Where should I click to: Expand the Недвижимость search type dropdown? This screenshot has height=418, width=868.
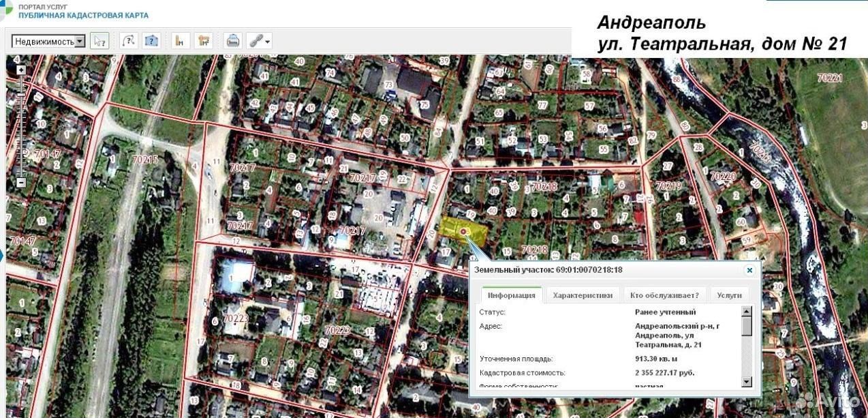tap(80, 41)
